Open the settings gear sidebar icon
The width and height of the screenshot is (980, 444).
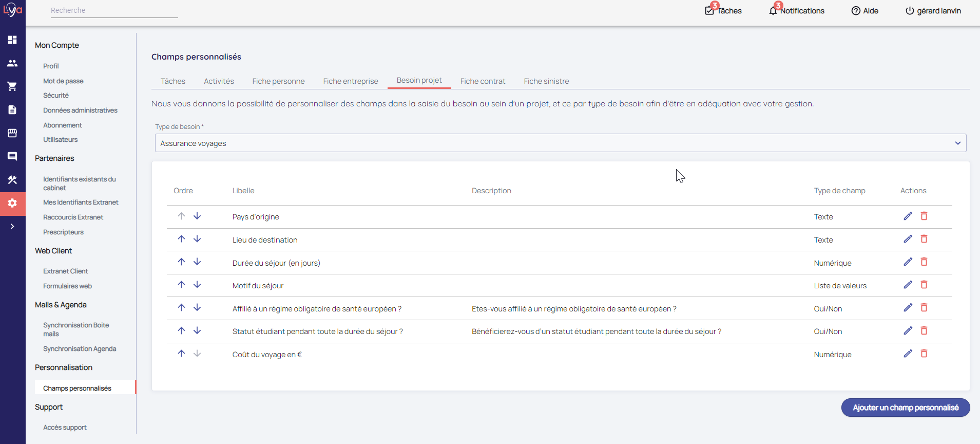click(12, 203)
